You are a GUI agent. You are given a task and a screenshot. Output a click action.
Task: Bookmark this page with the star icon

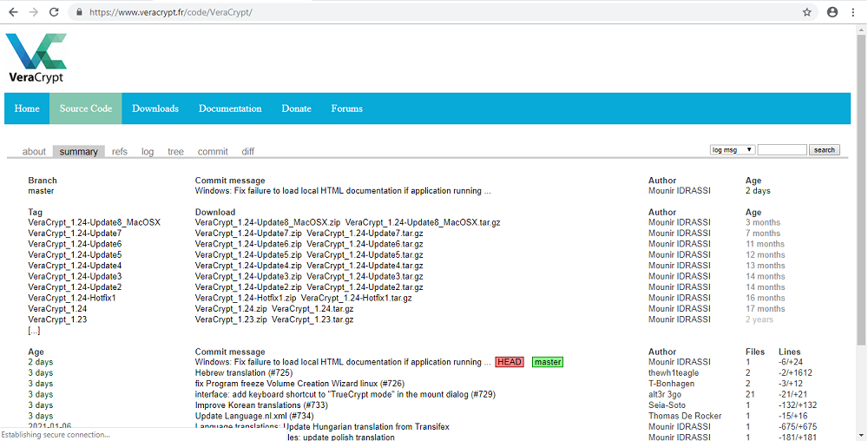point(806,12)
